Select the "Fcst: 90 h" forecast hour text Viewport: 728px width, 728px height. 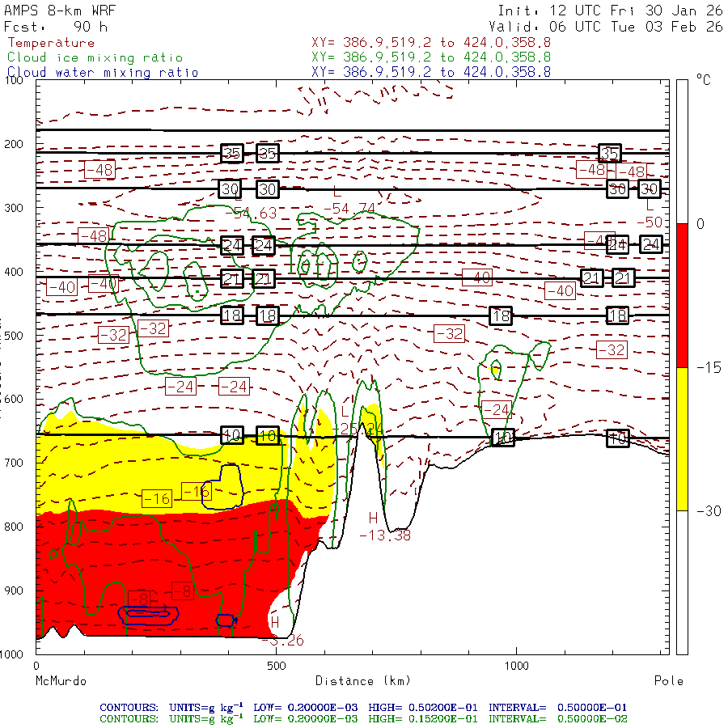pyautogui.click(x=56, y=27)
